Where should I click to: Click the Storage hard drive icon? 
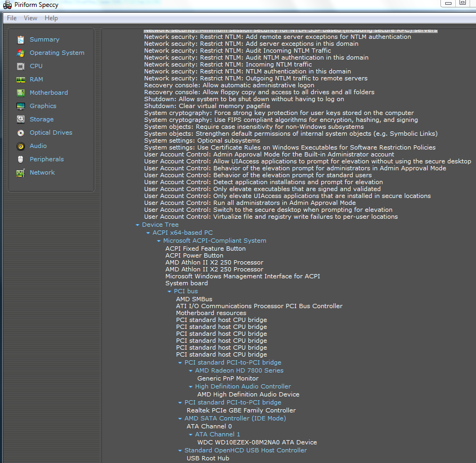point(21,119)
